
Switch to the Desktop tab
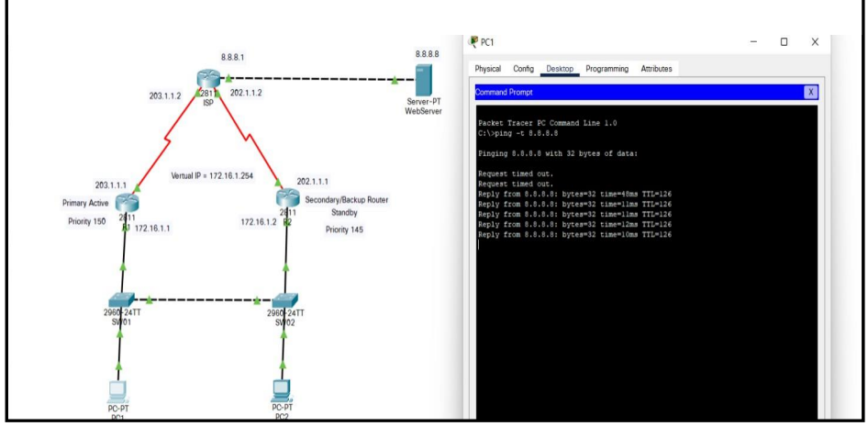pos(560,69)
